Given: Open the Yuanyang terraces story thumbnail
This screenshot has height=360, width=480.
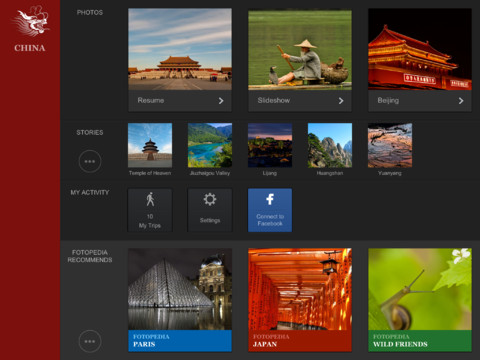Looking at the screenshot, I should pyautogui.click(x=390, y=145).
